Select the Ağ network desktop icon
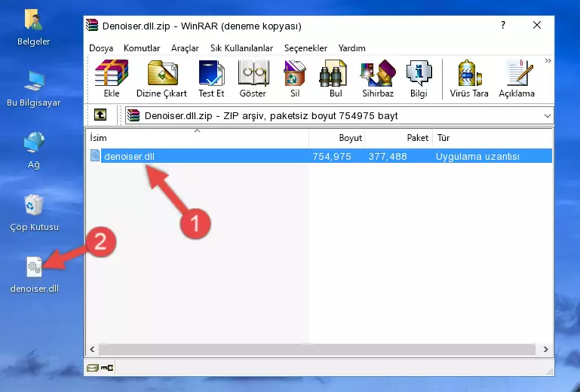This screenshot has width=580, height=392. coord(34,151)
